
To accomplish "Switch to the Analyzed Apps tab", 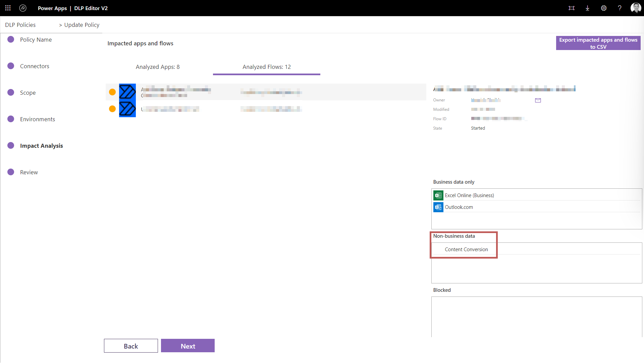I will point(158,67).
